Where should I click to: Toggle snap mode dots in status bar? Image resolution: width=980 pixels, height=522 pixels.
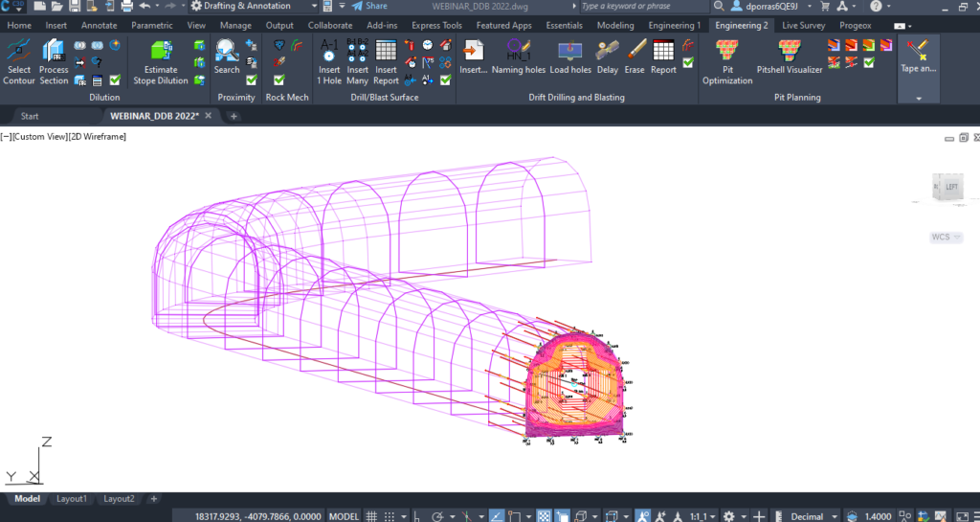tap(390, 516)
